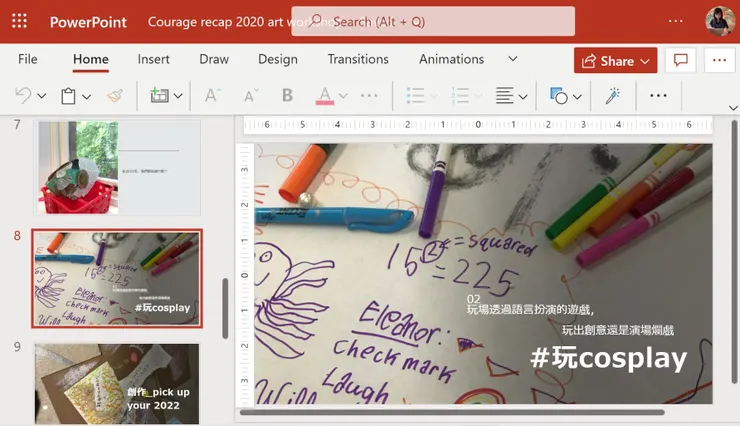Open the font color dropdown arrow
740x426 pixels.
click(343, 96)
